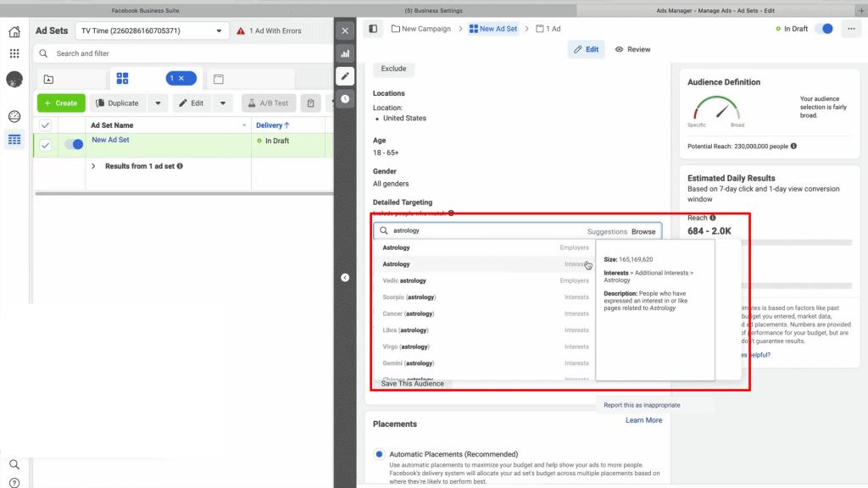Open the performance chart icon on dark panel
The height and width of the screenshot is (488, 868).
click(x=345, y=54)
